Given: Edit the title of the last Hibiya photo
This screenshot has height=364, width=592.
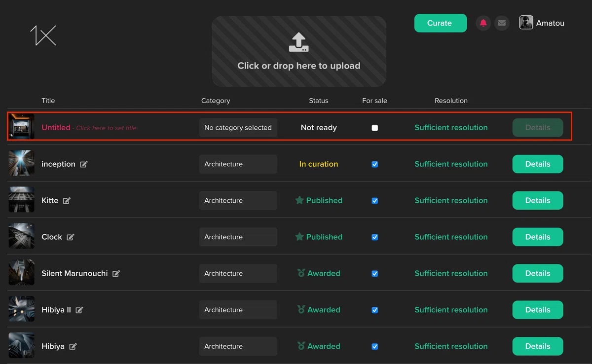Looking at the screenshot, I should coord(73,347).
